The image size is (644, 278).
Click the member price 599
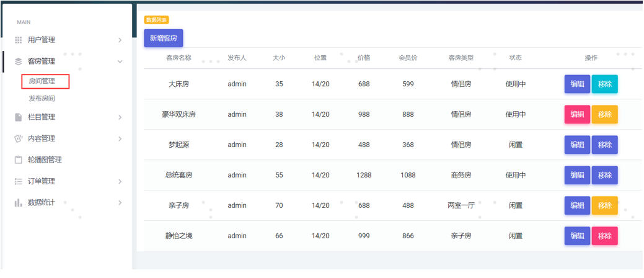click(408, 84)
